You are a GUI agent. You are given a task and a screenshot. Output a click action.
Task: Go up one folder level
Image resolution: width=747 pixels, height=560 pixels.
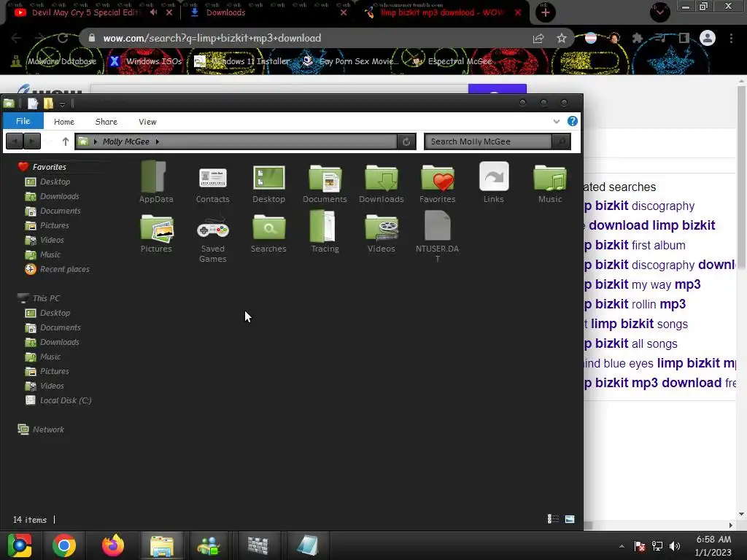(x=65, y=141)
